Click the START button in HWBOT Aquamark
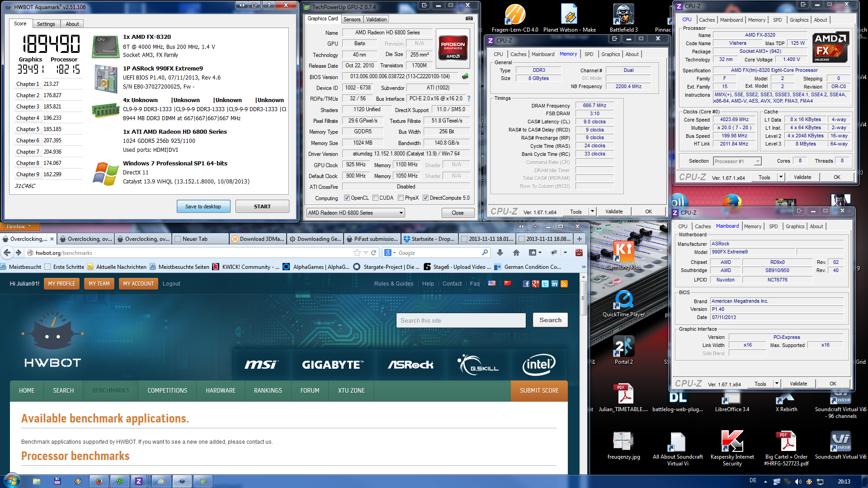 (x=262, y=206)
